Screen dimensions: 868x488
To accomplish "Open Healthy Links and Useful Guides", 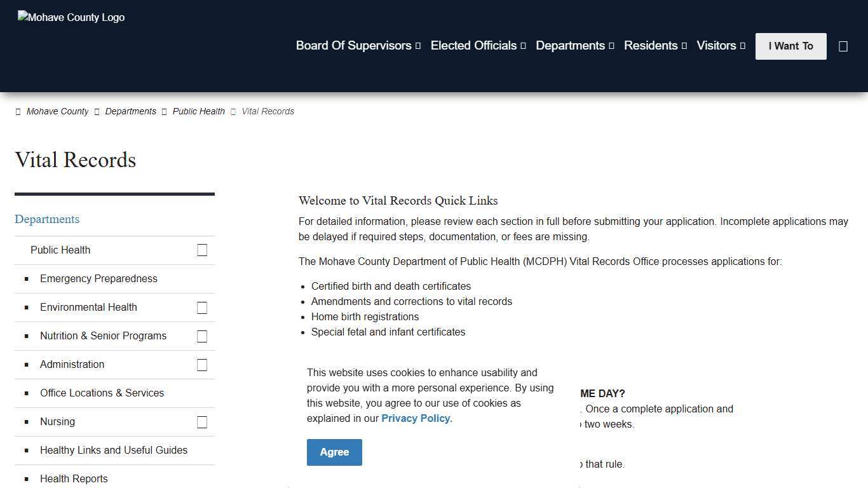I will (x=114, y=451).
